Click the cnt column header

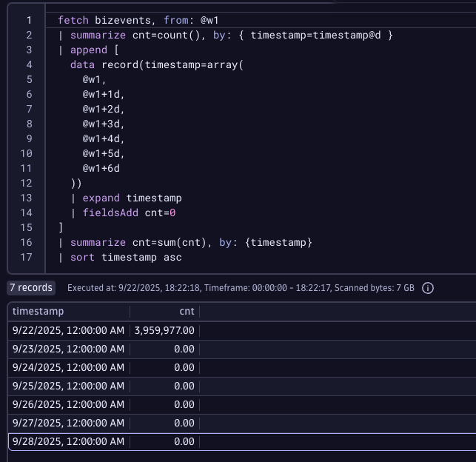click(x=187, y=312)
